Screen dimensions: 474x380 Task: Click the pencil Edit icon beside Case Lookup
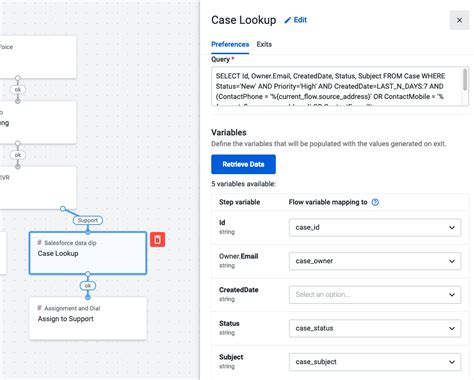coord(287,20)
